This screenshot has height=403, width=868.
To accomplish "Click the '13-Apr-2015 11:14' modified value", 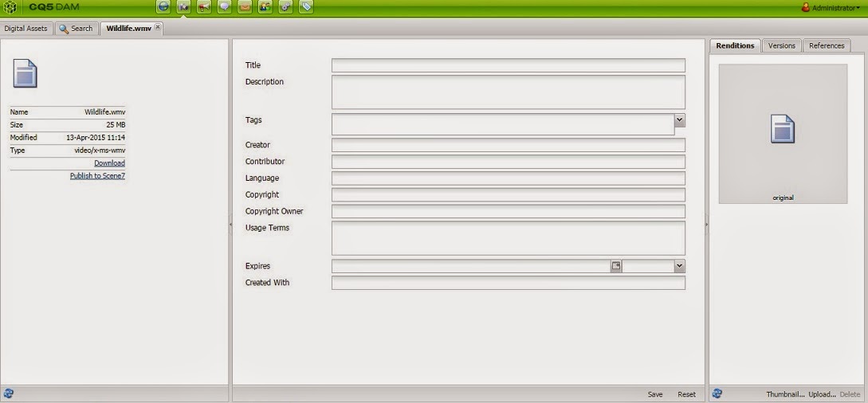I will 96,138.
